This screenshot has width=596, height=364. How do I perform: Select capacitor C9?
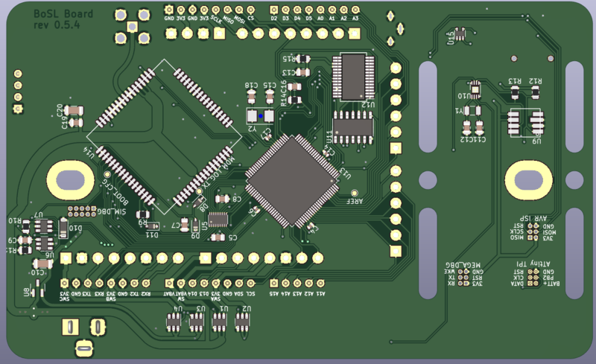pos(25,240)
